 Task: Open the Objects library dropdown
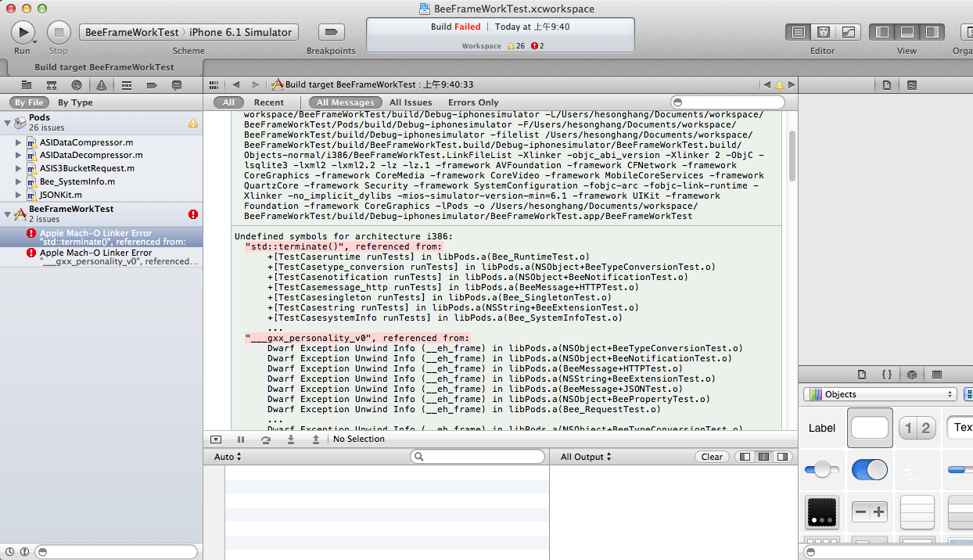pos(880,394)
